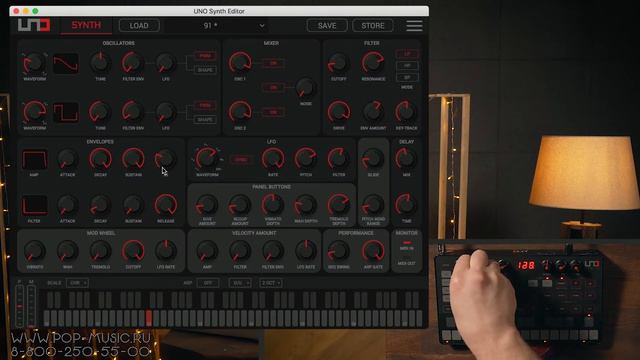Click the filter CUTOFF knob
This screenshot has width=640, height=360.
tap(338, 63)
